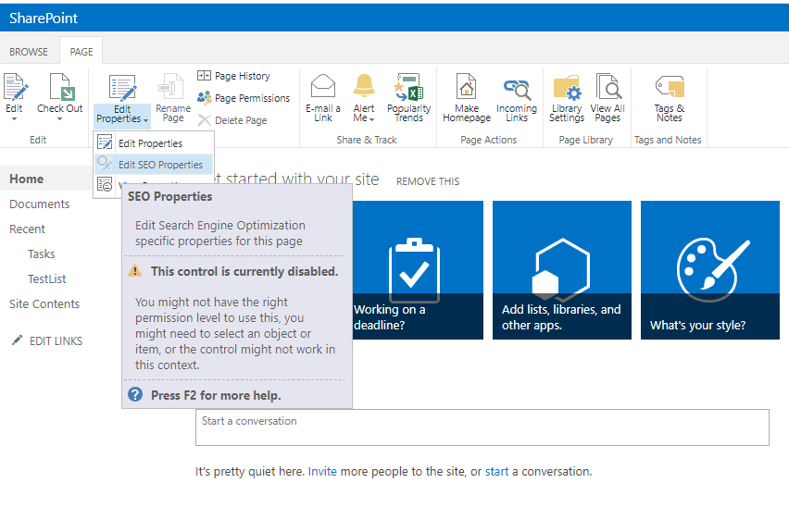Open the TestList link
The image size is (789, 532).
click(x=47, y=279)
